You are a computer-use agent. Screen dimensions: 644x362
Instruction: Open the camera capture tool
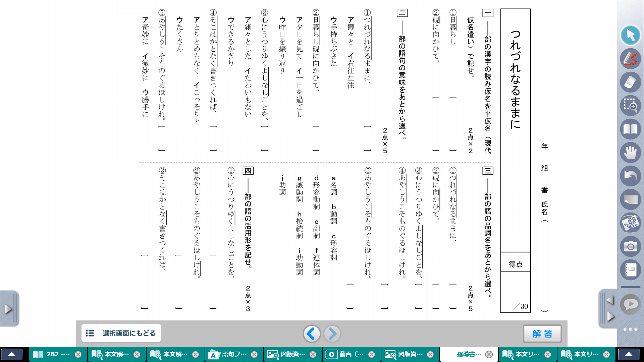coord(631,246)
